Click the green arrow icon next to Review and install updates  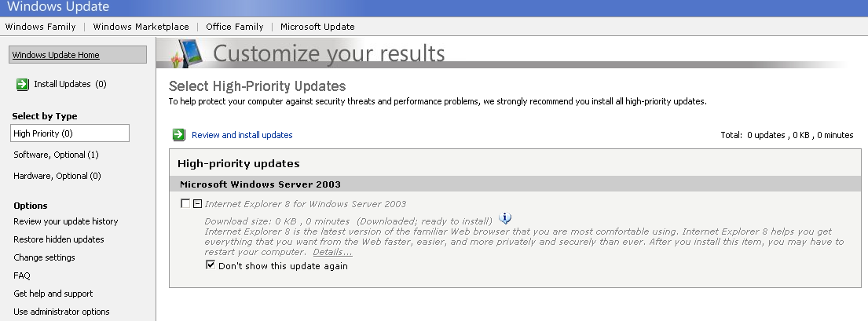(178, 135)
